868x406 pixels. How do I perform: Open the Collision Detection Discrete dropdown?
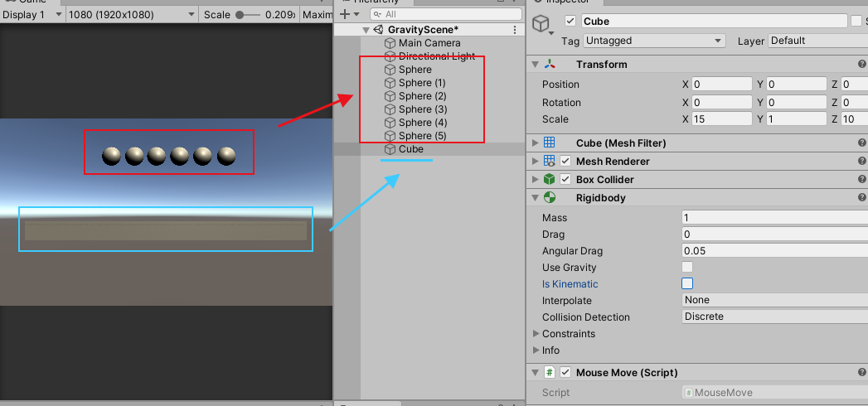774,317
